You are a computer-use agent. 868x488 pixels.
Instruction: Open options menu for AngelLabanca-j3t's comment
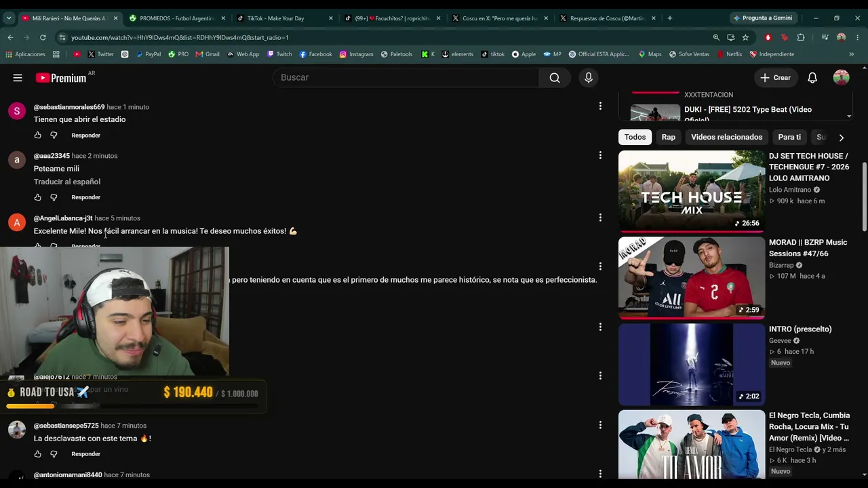[x=600, y=218]
